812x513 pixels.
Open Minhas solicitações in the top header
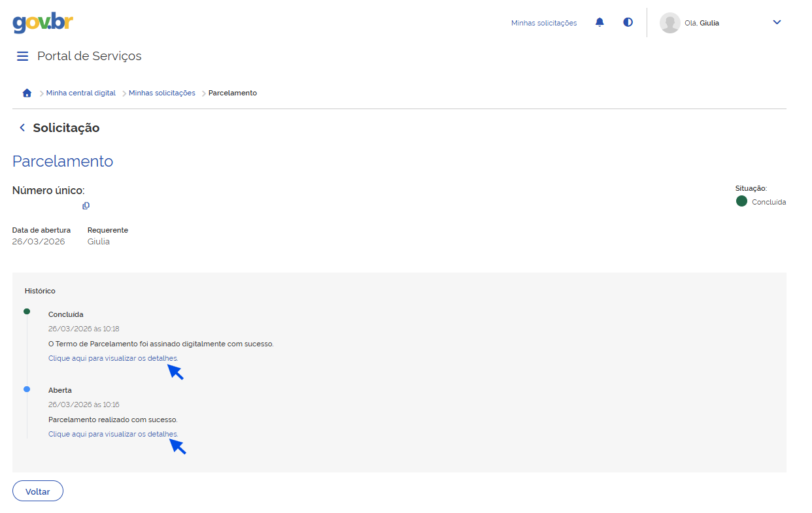point(544,23)
